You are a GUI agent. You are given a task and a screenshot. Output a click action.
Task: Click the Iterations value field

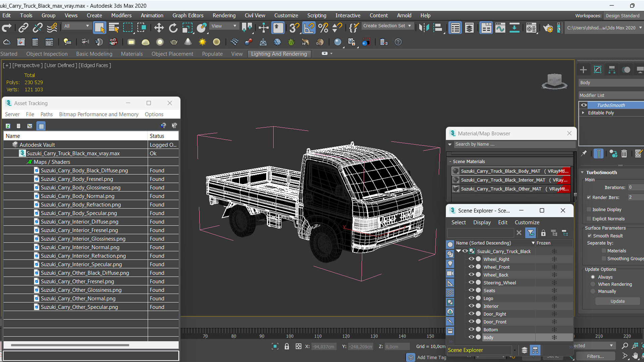pyautogui.click(x=635, y=187)
